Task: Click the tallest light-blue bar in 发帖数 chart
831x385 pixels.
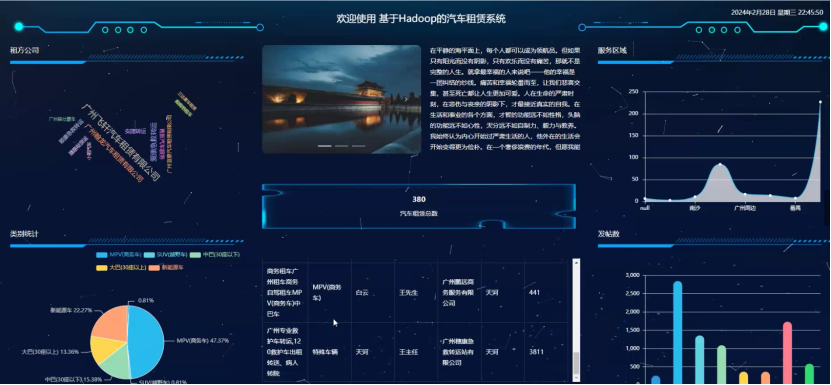Action: 677,332
